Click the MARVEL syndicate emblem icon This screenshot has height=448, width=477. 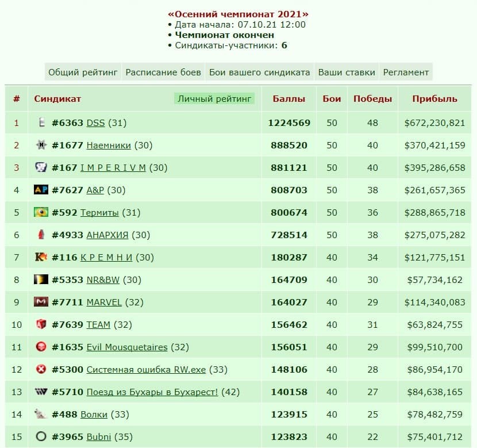point(41,302)
